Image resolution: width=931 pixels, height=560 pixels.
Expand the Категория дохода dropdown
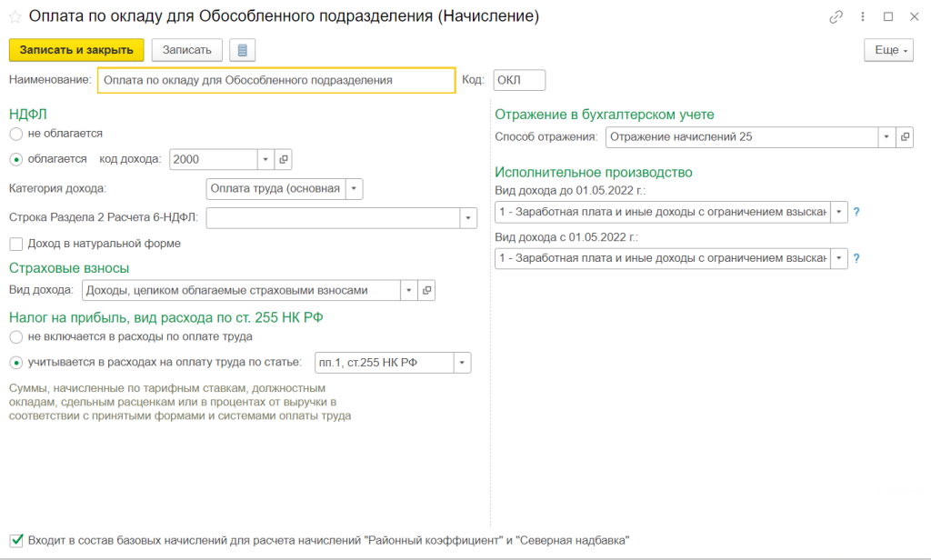pyautogui.click(x=354, y=189)
